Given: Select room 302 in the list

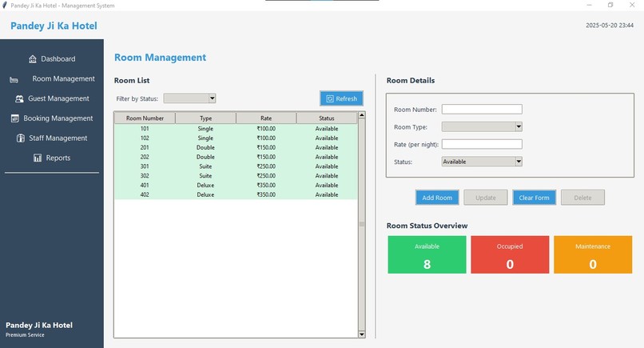Looking at the screenshot, I should point(236,176).
